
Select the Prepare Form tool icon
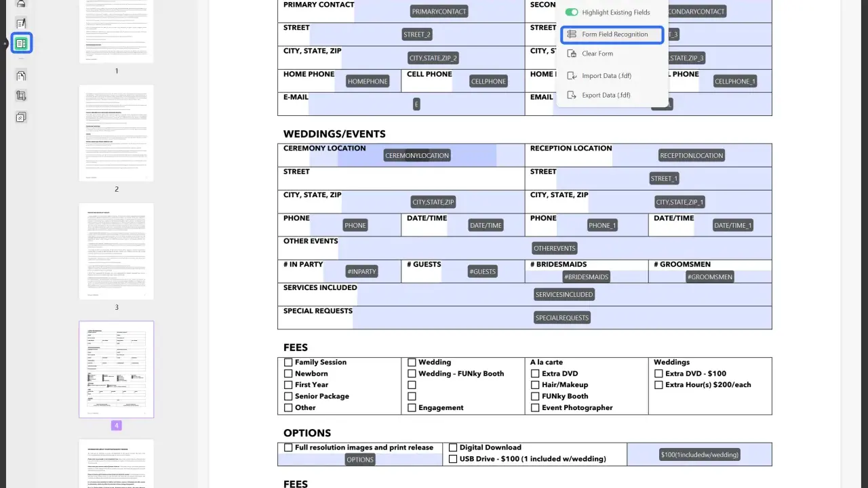click(21, 43)
